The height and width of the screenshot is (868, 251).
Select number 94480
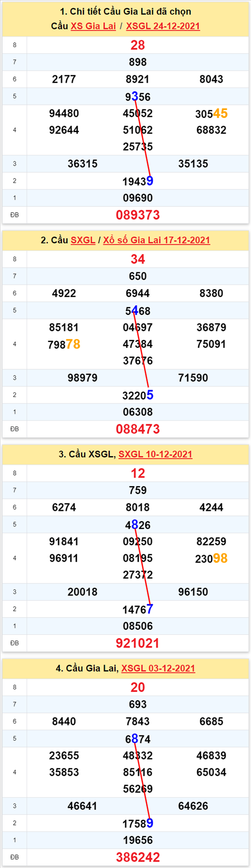64,114
